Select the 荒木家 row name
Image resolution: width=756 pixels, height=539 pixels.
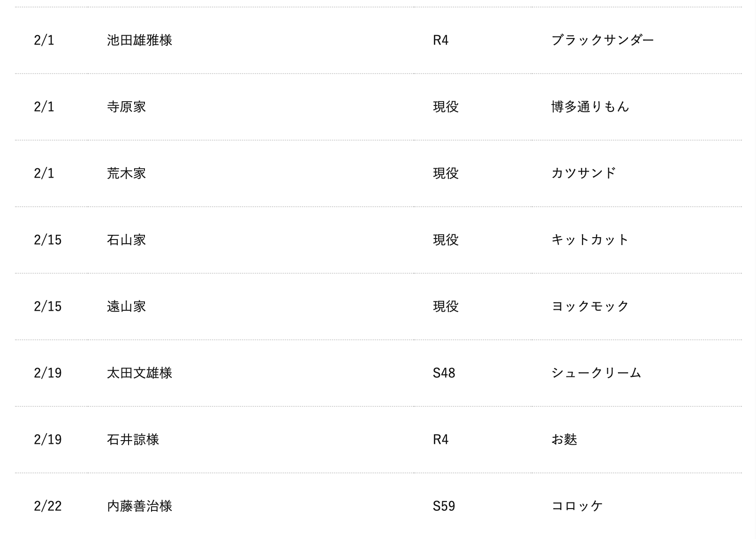point(126,173)
